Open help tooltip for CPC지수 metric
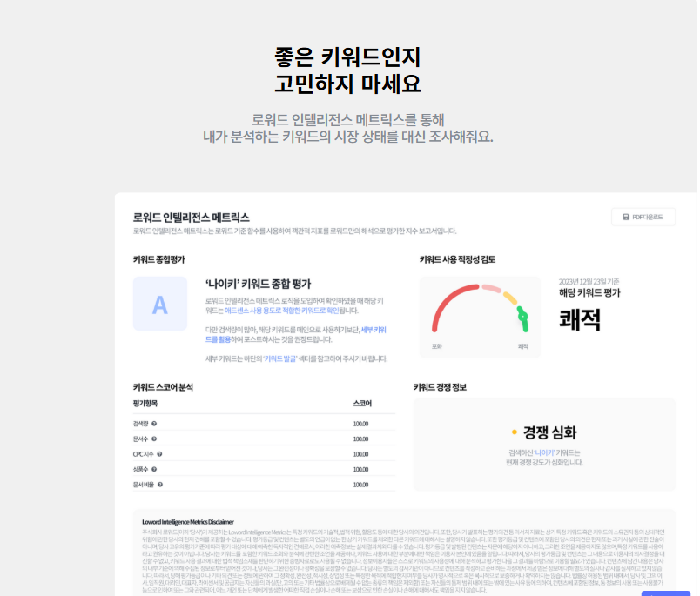This screenshot has width=700, height=596. pyautogui.click(x=161, y=454)
